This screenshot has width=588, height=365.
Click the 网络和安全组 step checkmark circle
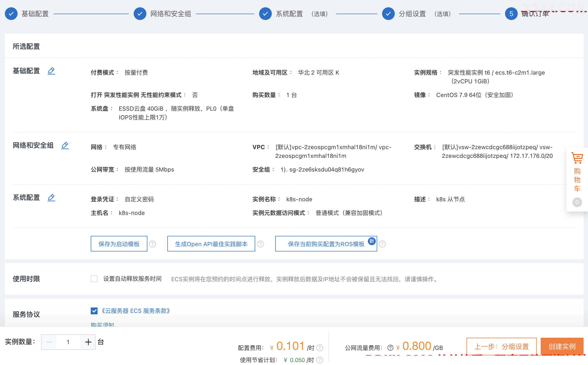[140, 14]
